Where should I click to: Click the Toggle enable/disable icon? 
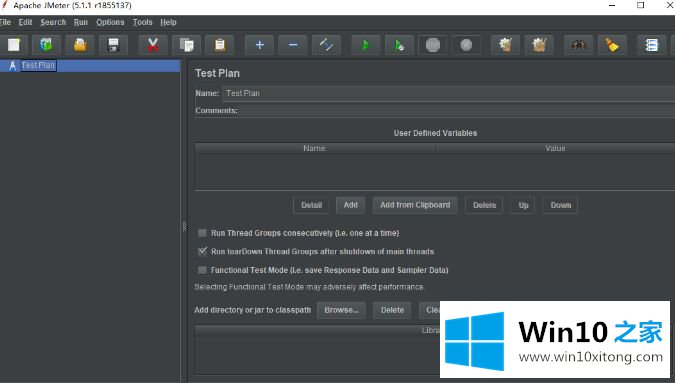pos(326,45)
